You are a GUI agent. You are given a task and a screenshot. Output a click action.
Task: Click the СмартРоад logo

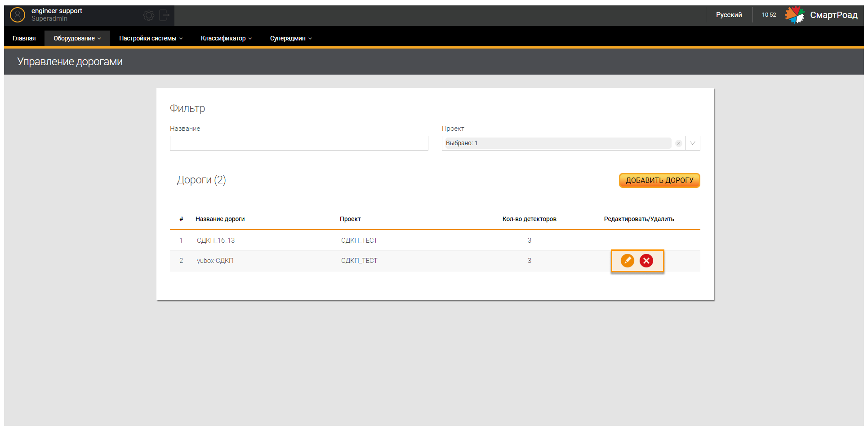pos(821,15)
